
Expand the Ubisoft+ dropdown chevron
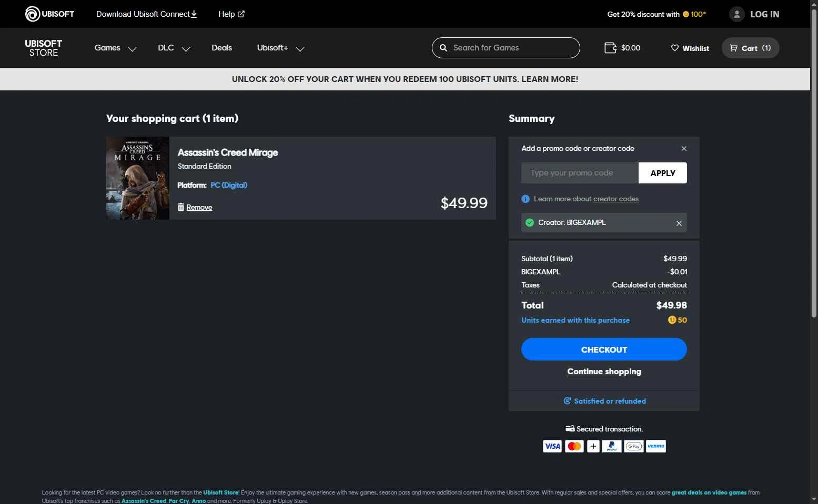tap(300, 49)
